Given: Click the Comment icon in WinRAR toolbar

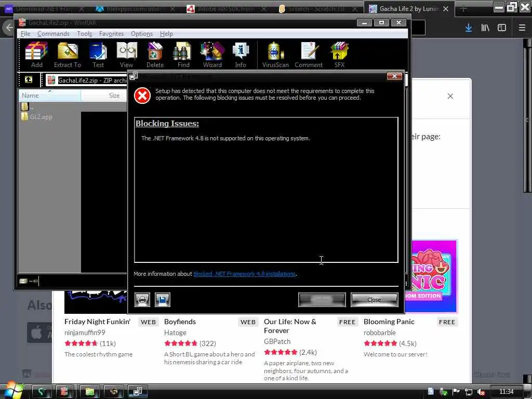Looking at the screenshot, I should tap(309, 55).
